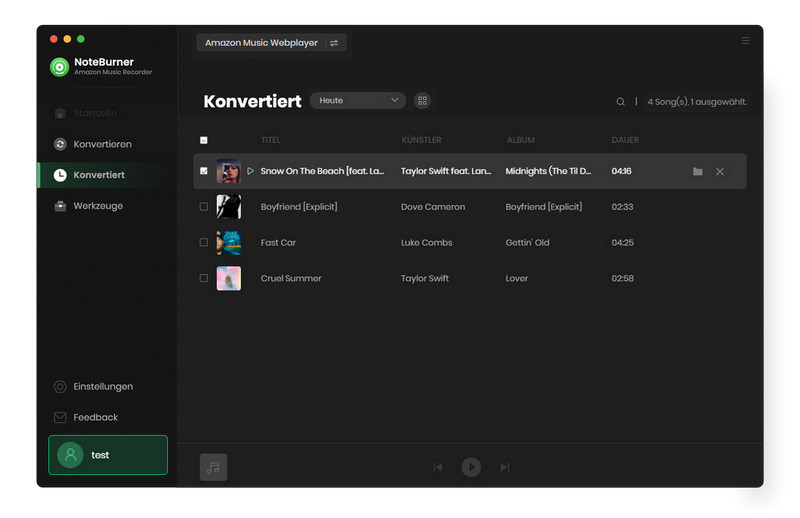The width and height of the screenshot is (800, 518).
Task: Uncheck the Snow On The Beach checkbox
Action: pyautogui.click(x=204, y=171)
